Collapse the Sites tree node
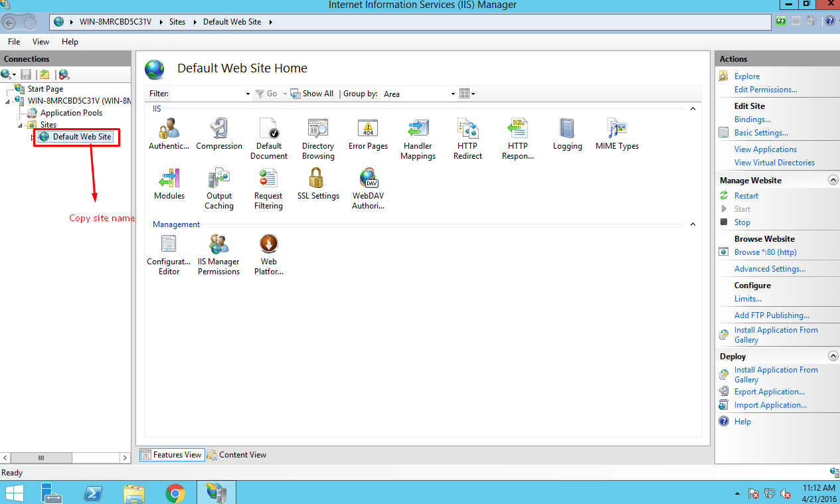 click(21, 125)
